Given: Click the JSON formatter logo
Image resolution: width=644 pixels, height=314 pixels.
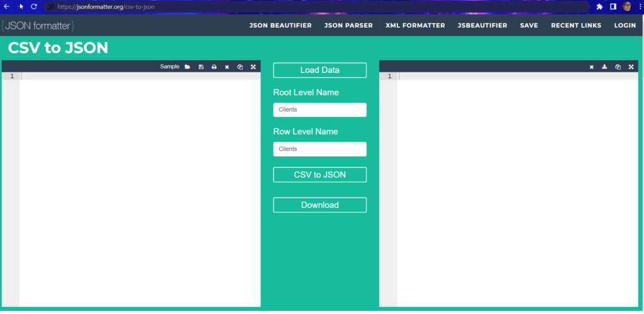Looking at the screenshot, I should click(x=38, y=25).
